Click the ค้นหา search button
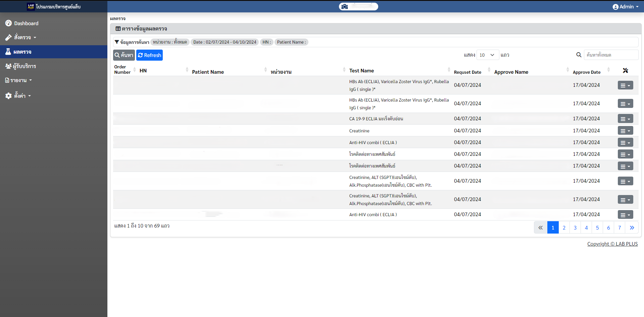The height and width of the screenshot is (317, 644). (124, 55)
